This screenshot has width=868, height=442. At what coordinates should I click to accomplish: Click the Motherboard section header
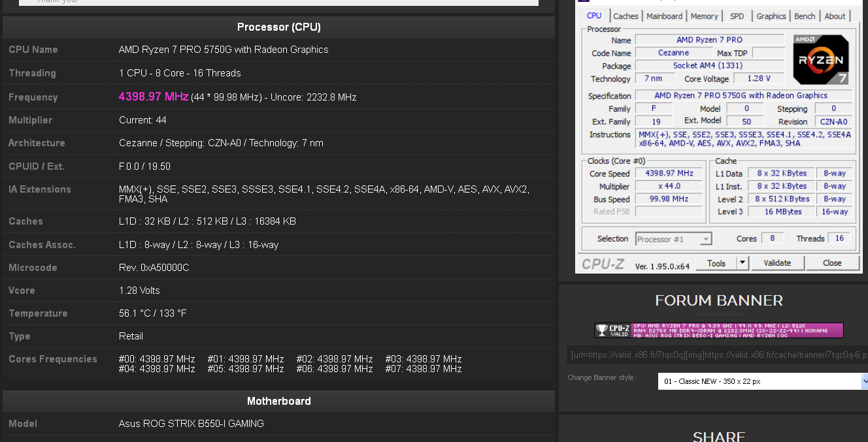pos(279,402)
